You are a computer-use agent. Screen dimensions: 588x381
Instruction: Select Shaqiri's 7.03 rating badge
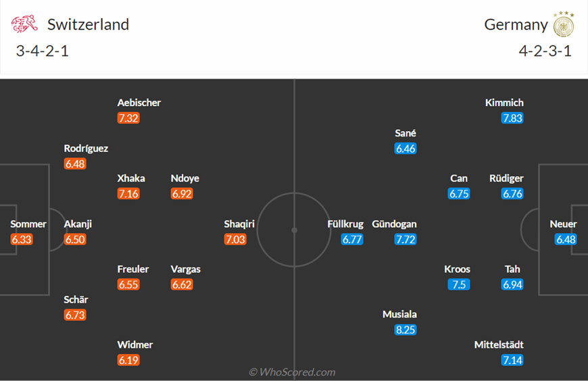click(235, 239)
